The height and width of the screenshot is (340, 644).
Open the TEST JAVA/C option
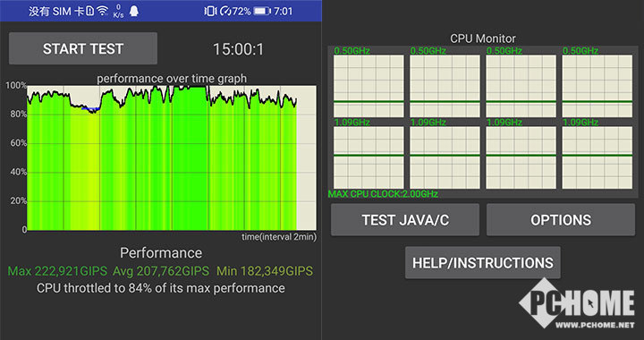coord(405,220)
